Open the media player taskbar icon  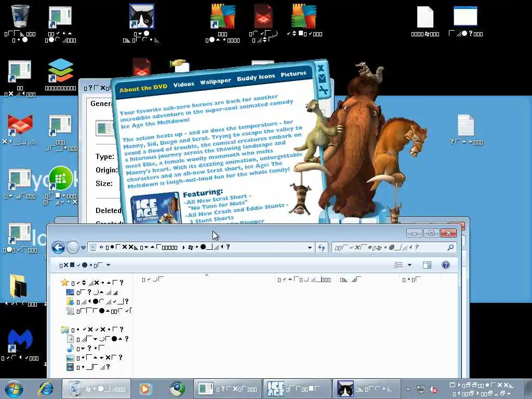(145, 389)
